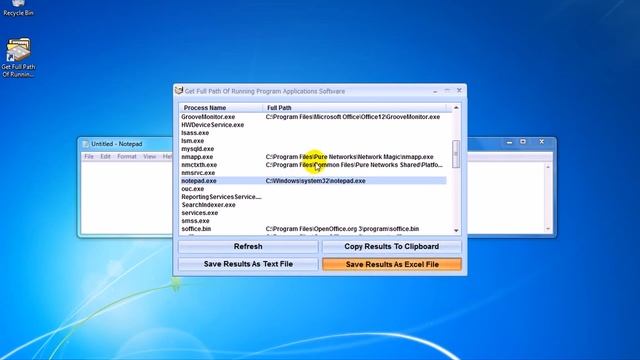Click the Notepad icon in the Notepad title bar
The width and height of the screenshot is (640, 360).
[x=86, y=144]
